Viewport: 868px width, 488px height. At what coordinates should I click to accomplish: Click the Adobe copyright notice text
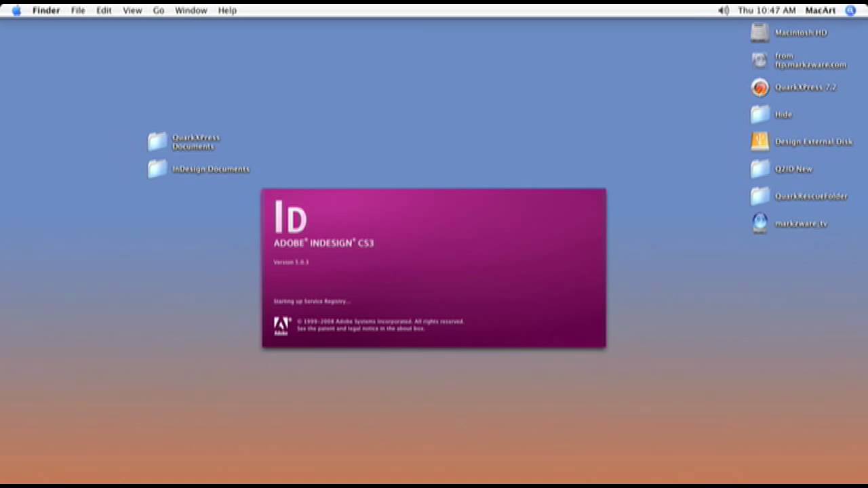coord(380,325)
